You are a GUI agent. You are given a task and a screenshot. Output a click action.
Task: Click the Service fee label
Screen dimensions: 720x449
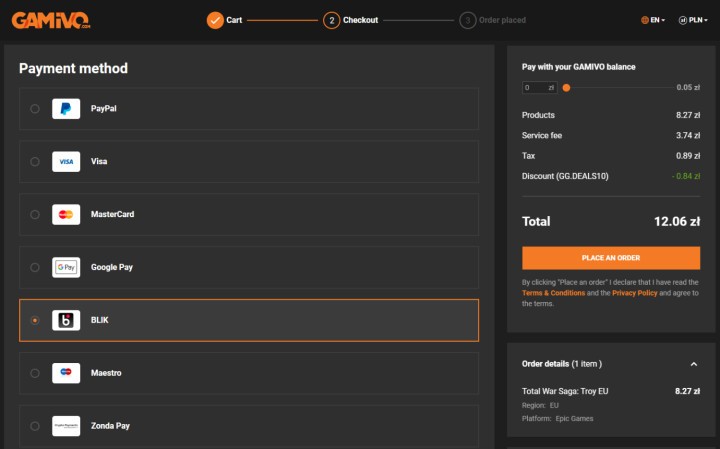coord(542,135)
